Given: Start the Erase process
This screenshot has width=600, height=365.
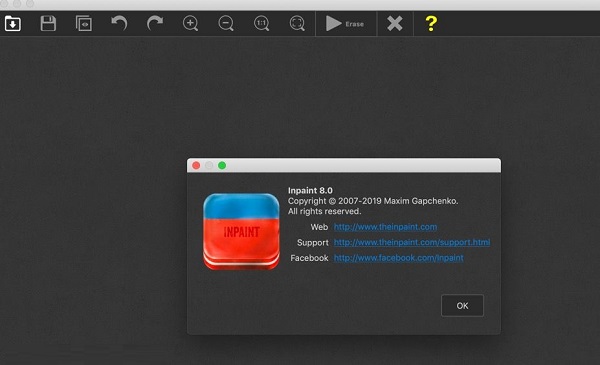Looking at the screenshot, I should point(345,24).
